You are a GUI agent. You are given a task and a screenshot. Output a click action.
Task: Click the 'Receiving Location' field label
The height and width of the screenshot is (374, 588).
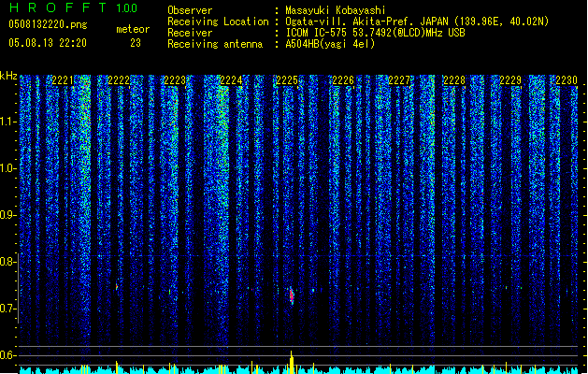pos(218,22)
